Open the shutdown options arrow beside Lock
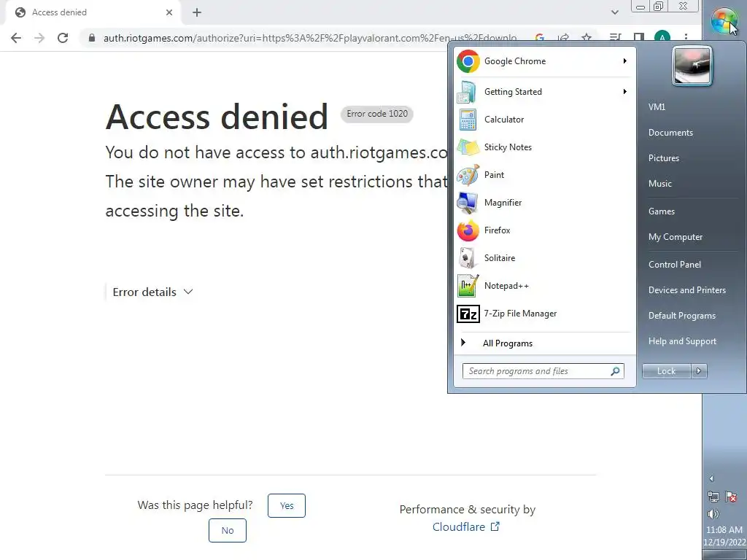Image resolution: width=747 pixels, height=560 pixels. click(699, 371)
